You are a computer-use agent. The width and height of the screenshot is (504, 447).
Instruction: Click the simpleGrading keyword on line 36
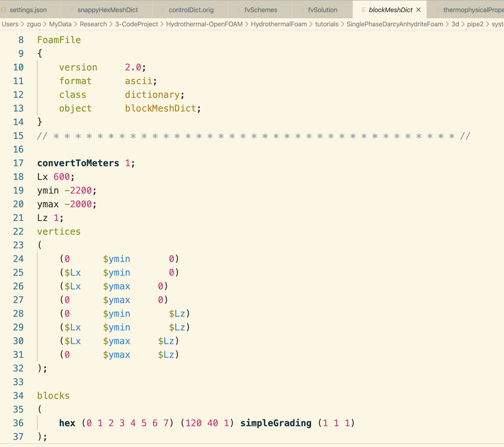[276, 423]
